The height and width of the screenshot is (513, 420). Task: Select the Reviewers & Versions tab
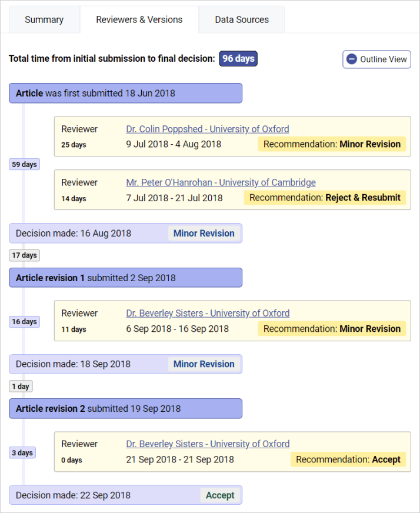click(x=139, y=19)
